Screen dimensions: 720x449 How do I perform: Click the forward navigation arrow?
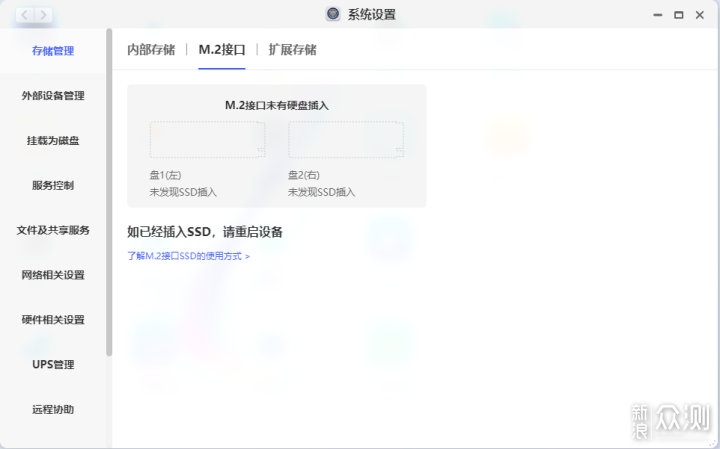[44, 15]
